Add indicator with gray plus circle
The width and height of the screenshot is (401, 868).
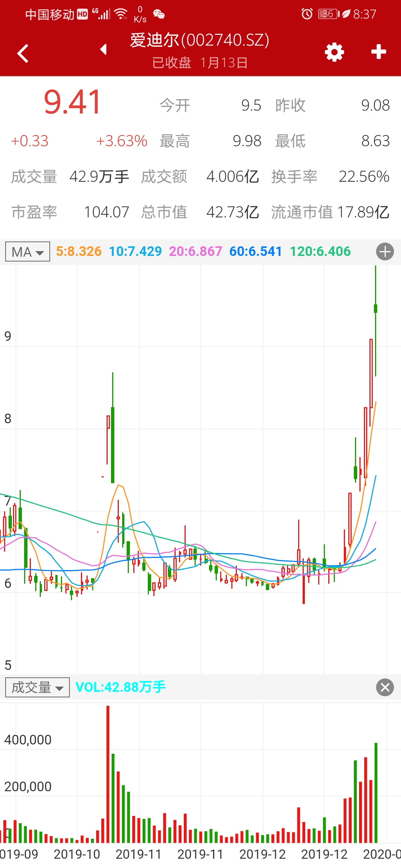[385, 252]
